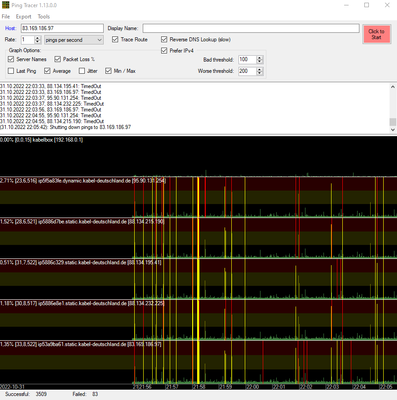Click the graph label for 83.169.186.97

[81, 344]
